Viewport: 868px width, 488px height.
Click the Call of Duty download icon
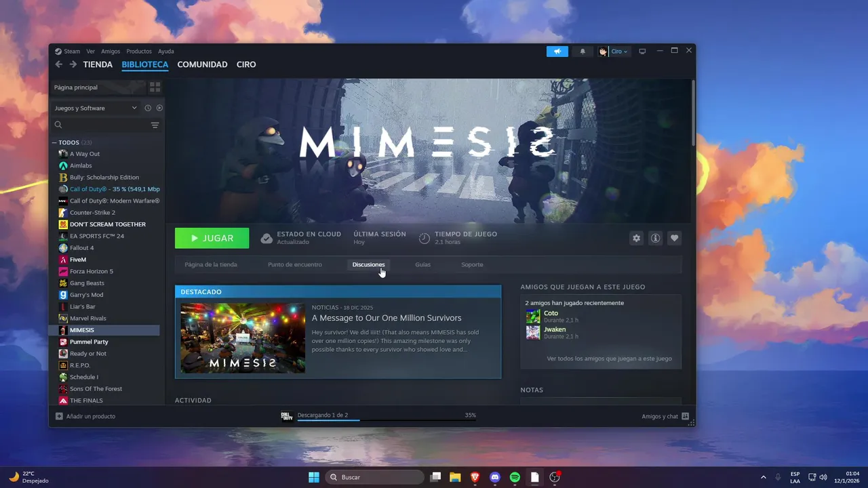coord(287,416)
